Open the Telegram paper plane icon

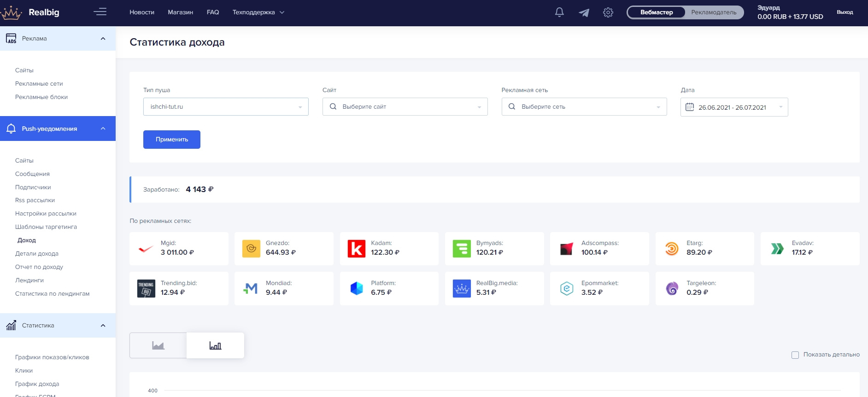584,12
